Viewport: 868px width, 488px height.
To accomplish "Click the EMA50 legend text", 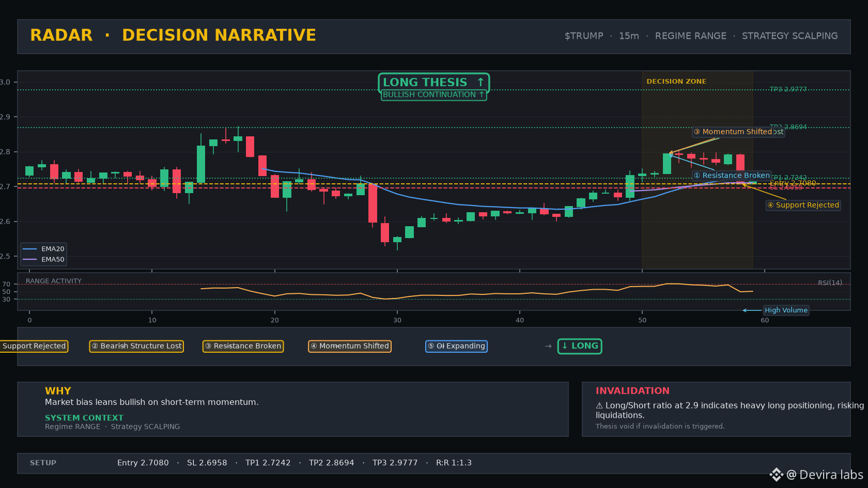I will click(x=53, y=260).
